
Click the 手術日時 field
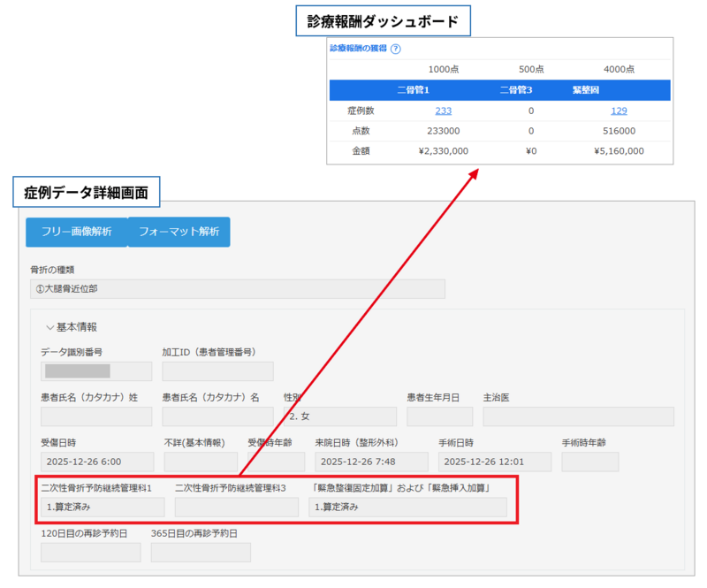pyautogui.click(x=495, y=462)
